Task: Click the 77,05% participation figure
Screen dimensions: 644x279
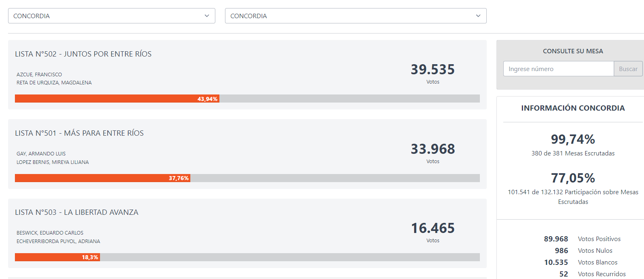Action: (573, 178)
